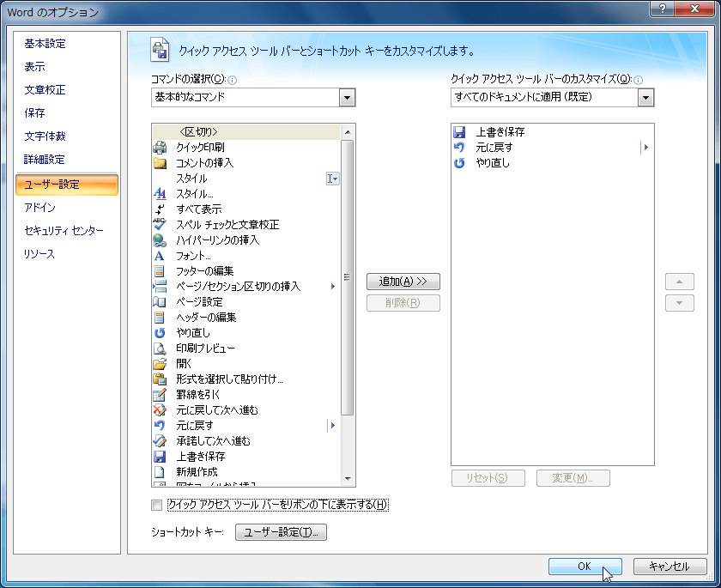
Task: Click 元に戻す icon in toolbar list
Action: pos(459,148)
